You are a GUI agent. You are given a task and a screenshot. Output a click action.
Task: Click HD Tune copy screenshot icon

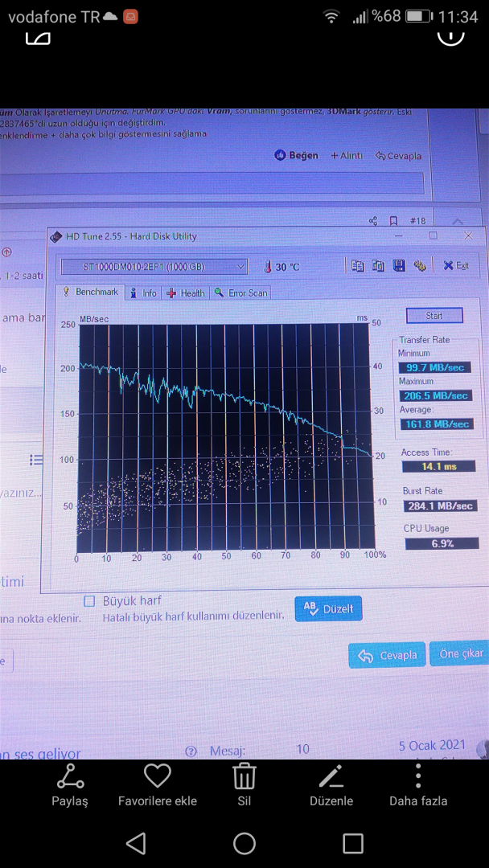378,266
